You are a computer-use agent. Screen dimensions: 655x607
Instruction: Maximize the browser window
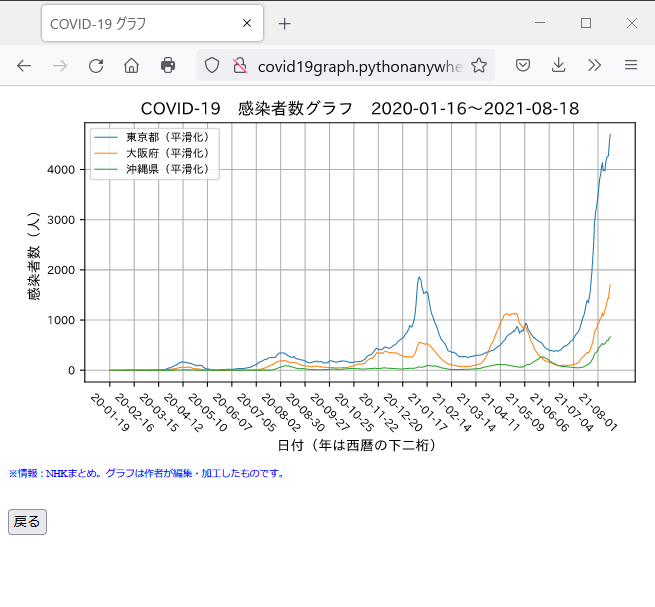(586, 23)
